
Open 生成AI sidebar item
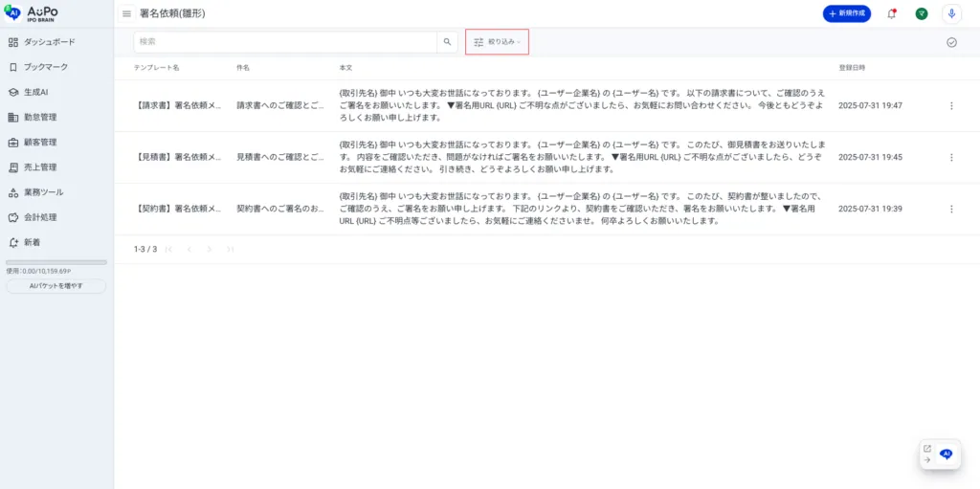(x=56, y=92)
